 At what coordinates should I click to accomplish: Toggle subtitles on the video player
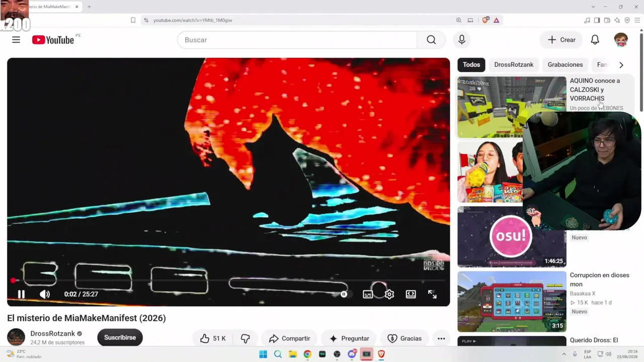368,294
